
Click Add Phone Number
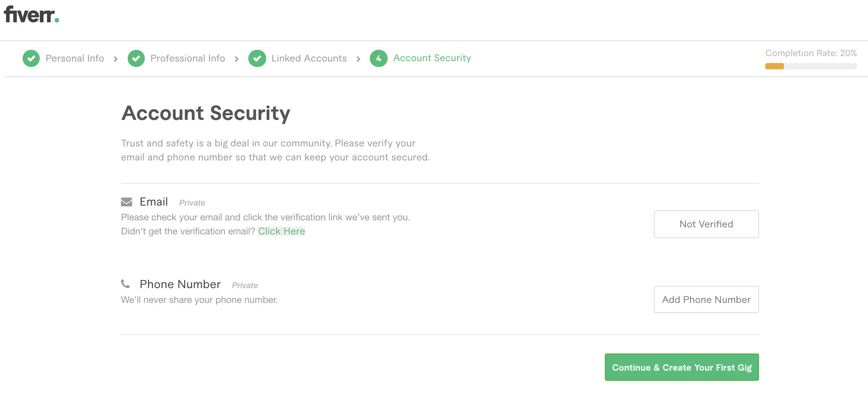(x=706, y=299)
